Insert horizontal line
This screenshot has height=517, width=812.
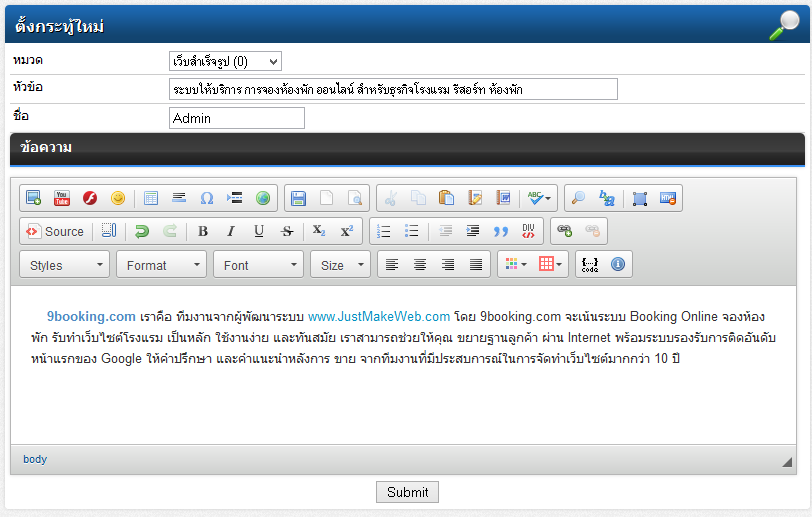pyautogui.click(x=179, y=198)
